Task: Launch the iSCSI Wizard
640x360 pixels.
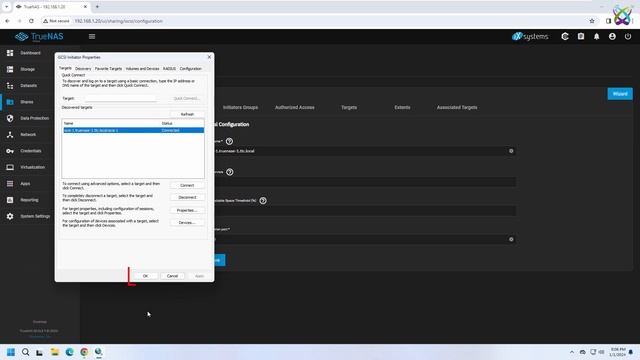Action: pos(620,94)
